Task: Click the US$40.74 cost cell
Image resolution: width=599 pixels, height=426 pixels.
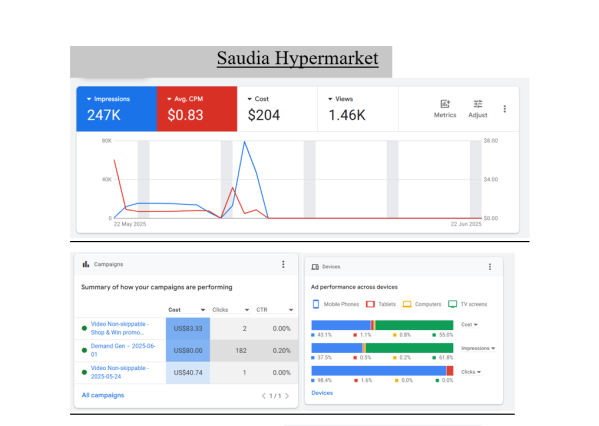Action: pos(188,373)
